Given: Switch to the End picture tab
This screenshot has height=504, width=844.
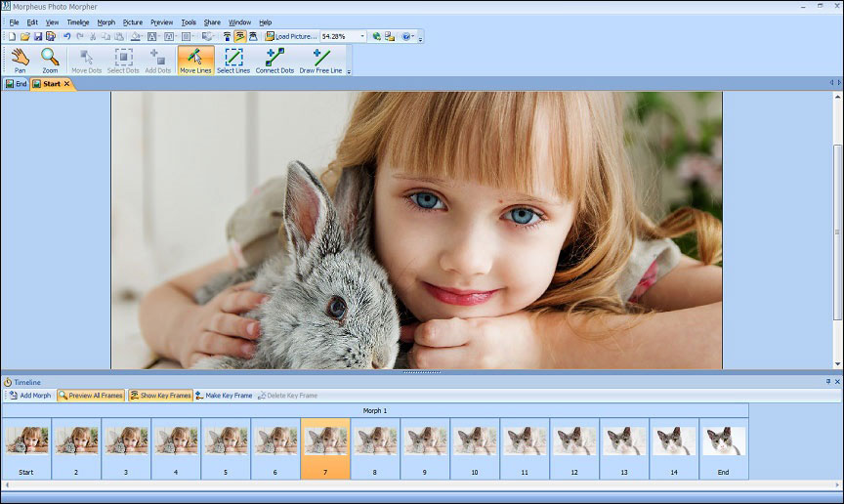Looking at the screenshot, I should [16, 84].
